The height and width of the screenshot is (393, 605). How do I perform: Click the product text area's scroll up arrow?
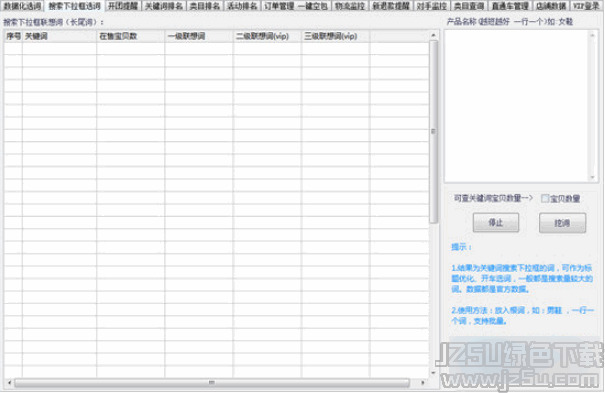coord(592,35)
